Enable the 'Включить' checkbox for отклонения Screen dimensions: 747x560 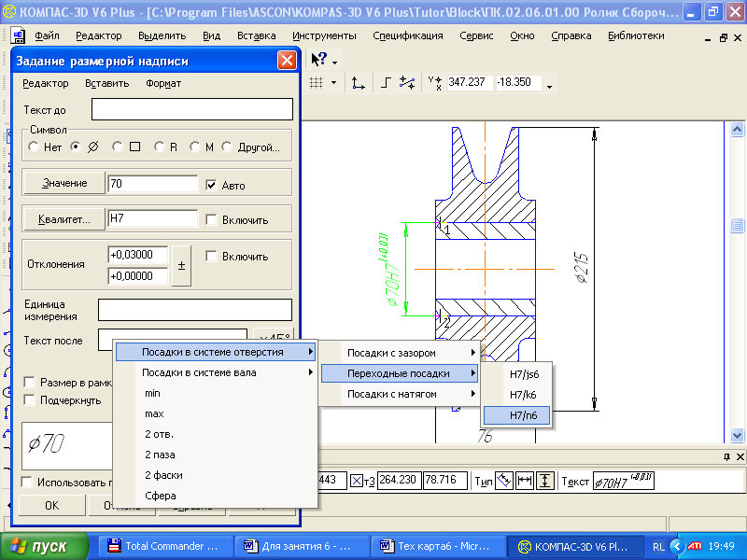(x=211, y=256)
